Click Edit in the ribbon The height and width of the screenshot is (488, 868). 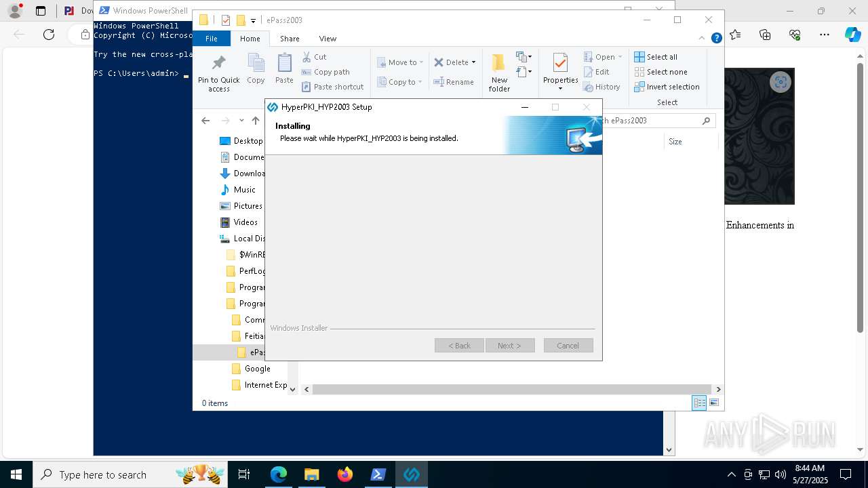pyautogui.click(x=596, y=72)
